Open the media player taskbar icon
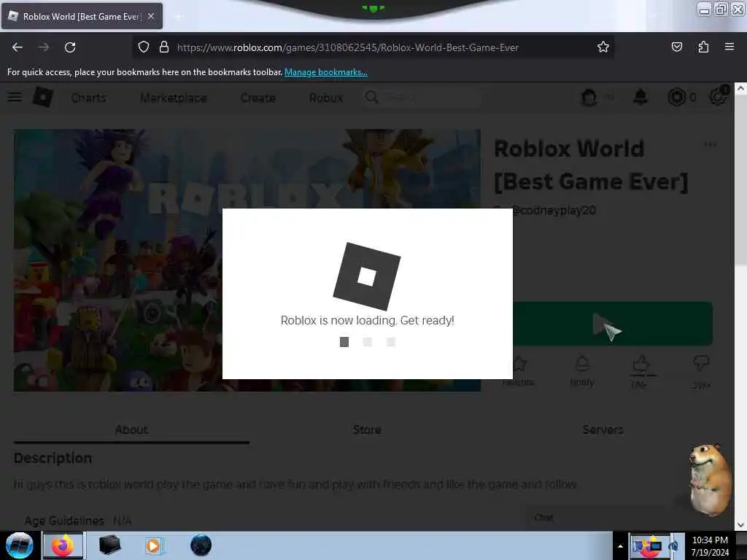Image resolution: width=747 pixels, height=560 pixels. pyautogui.click(x=154, y=545)
